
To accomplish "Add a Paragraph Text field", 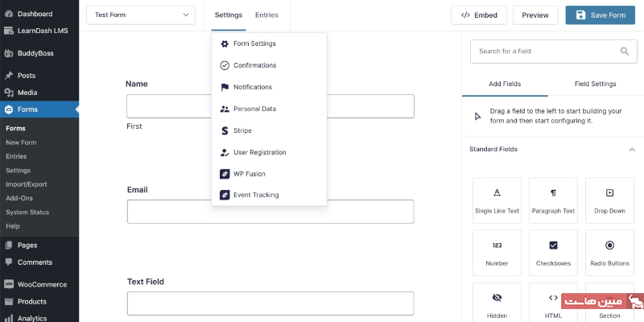I will 553,200.
